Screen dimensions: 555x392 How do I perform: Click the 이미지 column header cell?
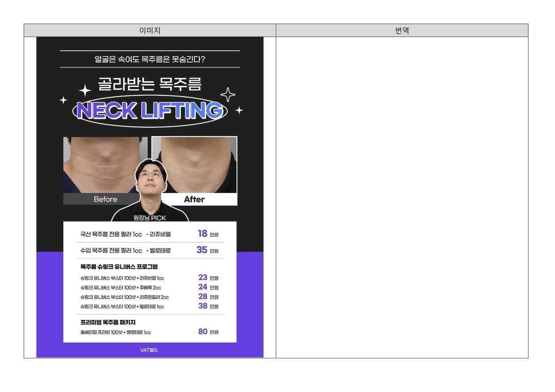(x=150, y=30)
